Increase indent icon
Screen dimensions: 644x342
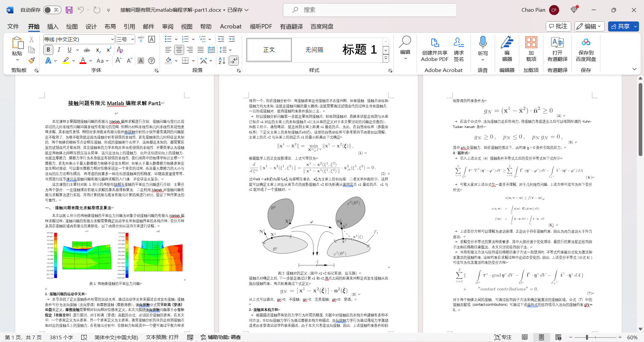232,39
